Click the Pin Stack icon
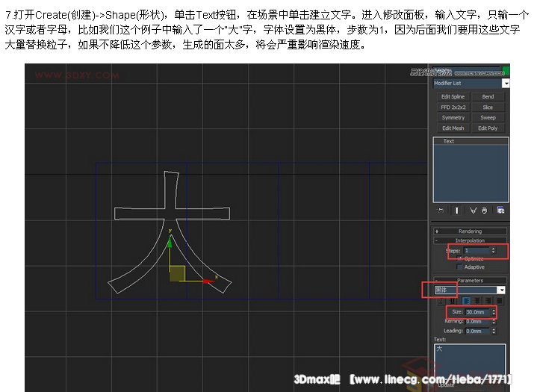 pyautogui.click(x=441, y=211)
